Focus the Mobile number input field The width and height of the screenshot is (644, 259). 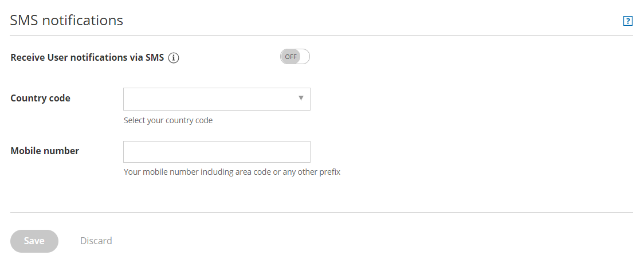[217, 152]
